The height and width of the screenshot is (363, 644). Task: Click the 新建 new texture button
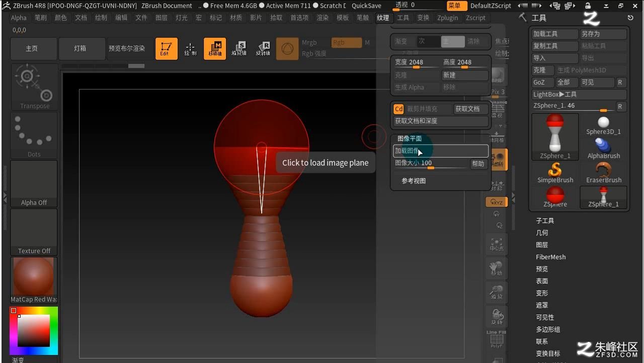click(465, 75)
